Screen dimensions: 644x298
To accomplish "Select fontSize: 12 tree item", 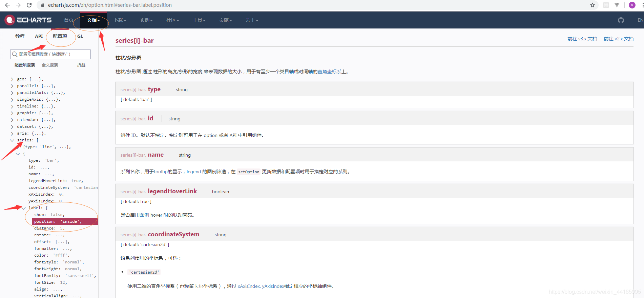I will tap(50, 283).
